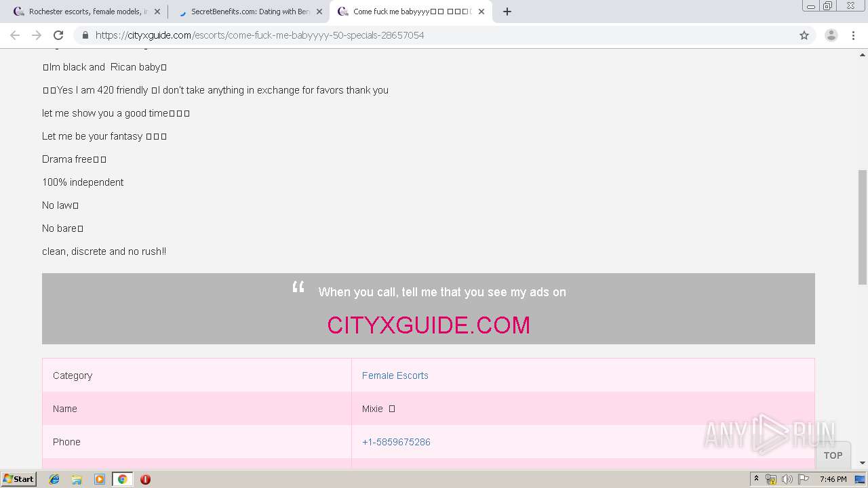View site security lock information
The height and width of the screenshot is (488, 868).
tap(85, 35)
